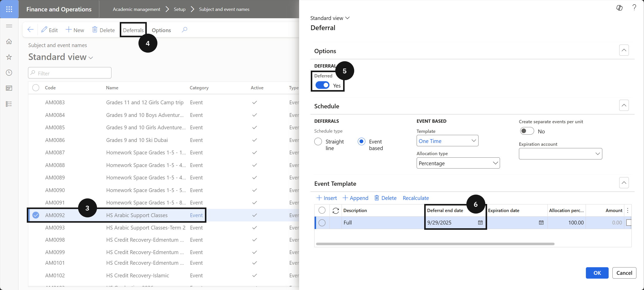Click Delete in the action bar

click(104, 30)
